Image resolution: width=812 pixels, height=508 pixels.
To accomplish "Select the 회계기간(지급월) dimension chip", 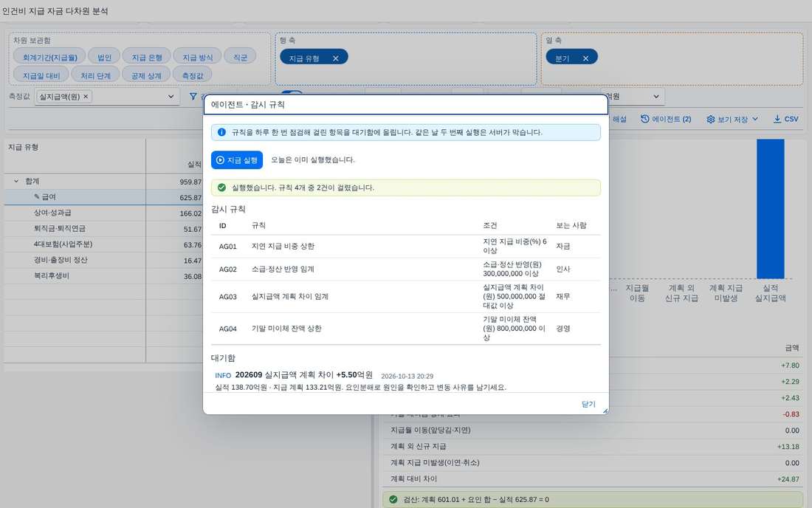I will (x=49, y=57).
